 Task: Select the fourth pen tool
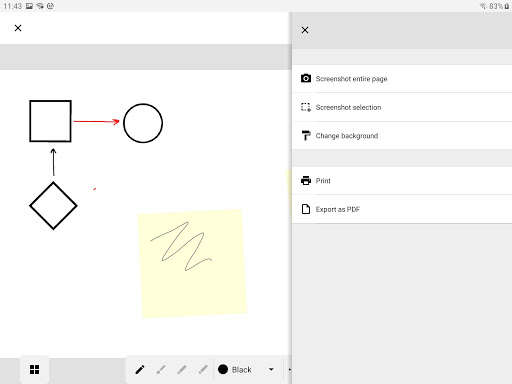[x=203, y=369]
